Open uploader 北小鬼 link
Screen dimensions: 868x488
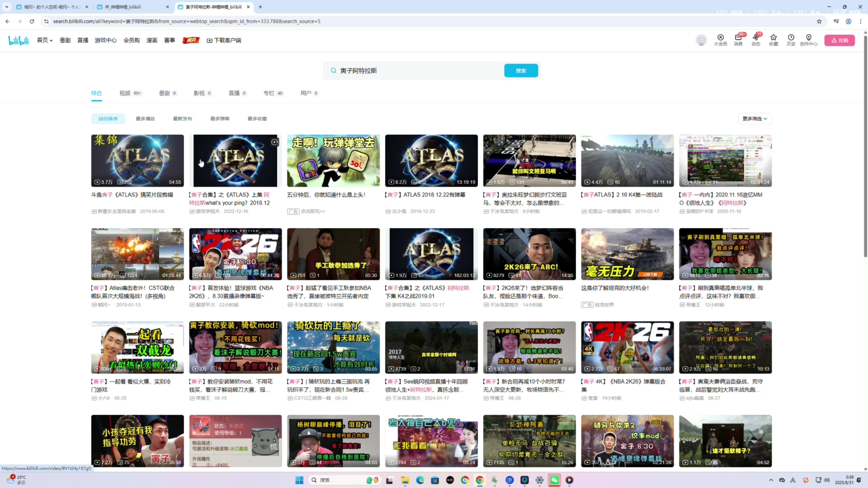point(399,211)
